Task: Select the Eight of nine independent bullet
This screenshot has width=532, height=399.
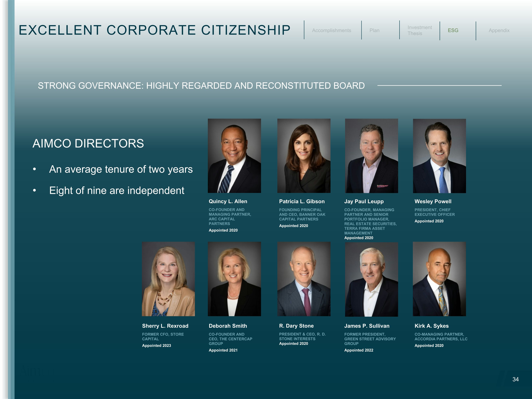Action: tap(117, 190)
